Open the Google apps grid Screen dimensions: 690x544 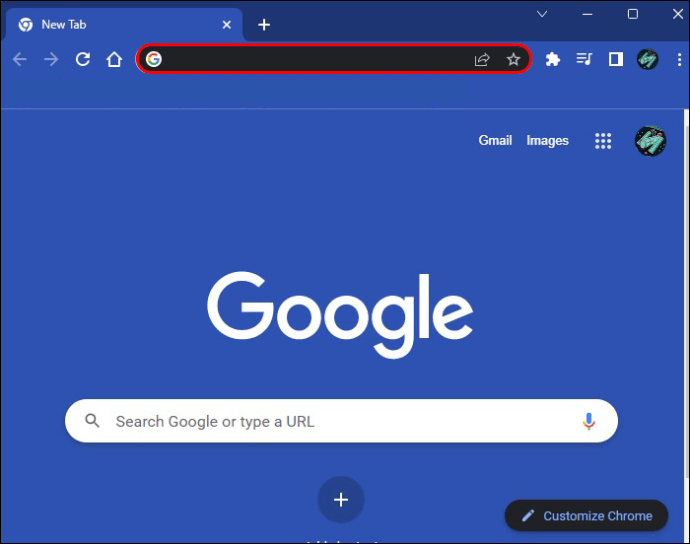[x=603, y=141]
